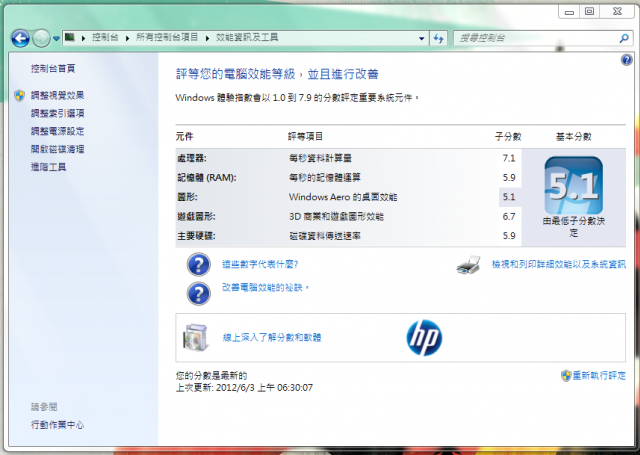Screen dimensions: 640x455
Task: Click the refresh button next to the address bar
Action: [x=439, y=38]
